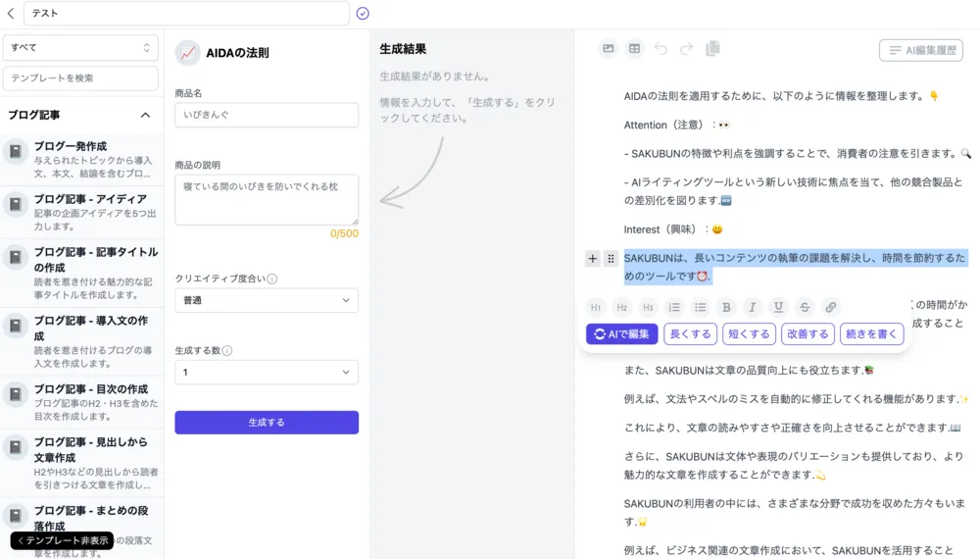Open AI編集履歴
980x559 pixels.
click(x=921, y=50)
